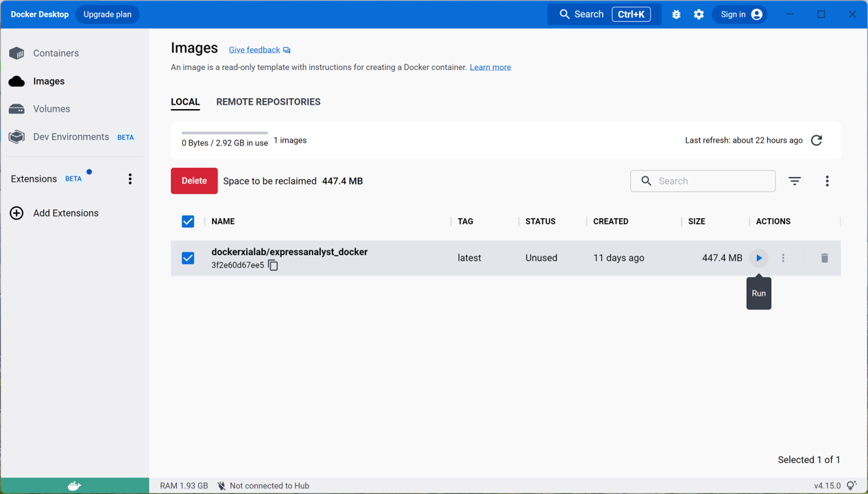Screen dimensions: 868x494
Task: Click the disk usage progress bar
Action: (225, 132)
